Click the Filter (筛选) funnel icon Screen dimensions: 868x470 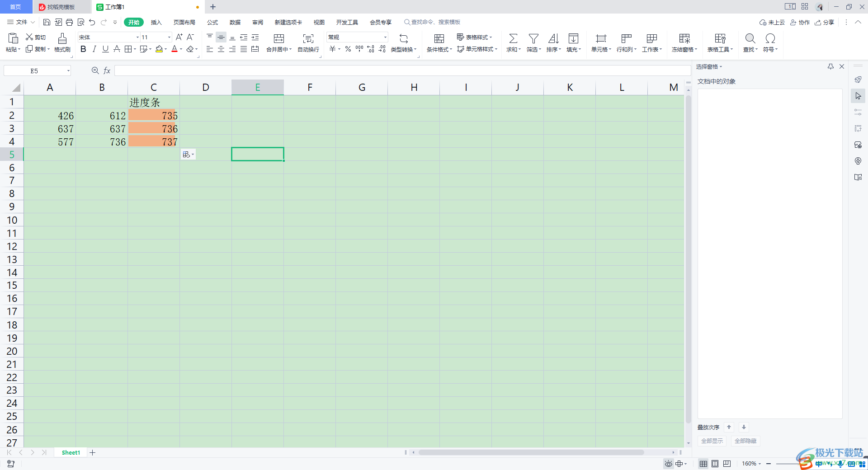(533, 38)
